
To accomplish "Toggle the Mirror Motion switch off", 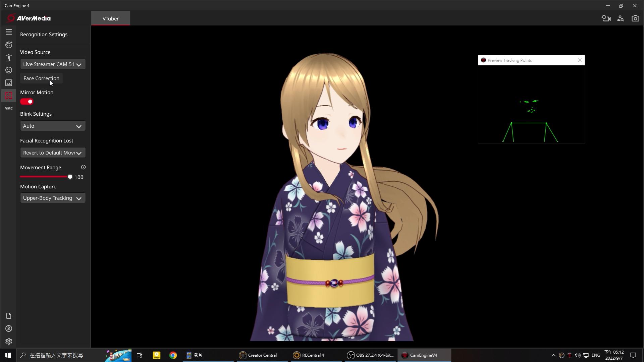I will 27,102.
